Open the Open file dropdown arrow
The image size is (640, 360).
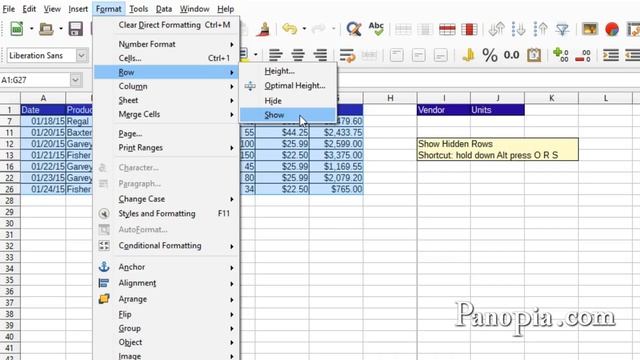61,29
